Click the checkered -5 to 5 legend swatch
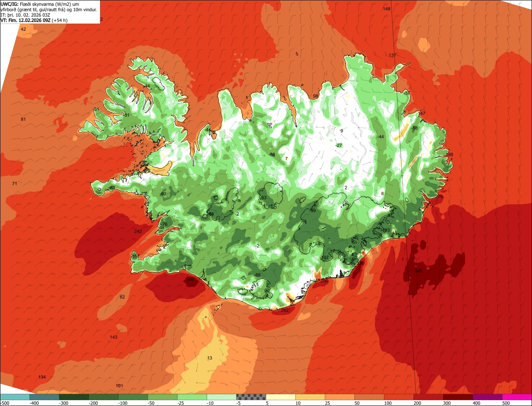The width and height of the screenshot is (532, 406). (x=251, y=397)
